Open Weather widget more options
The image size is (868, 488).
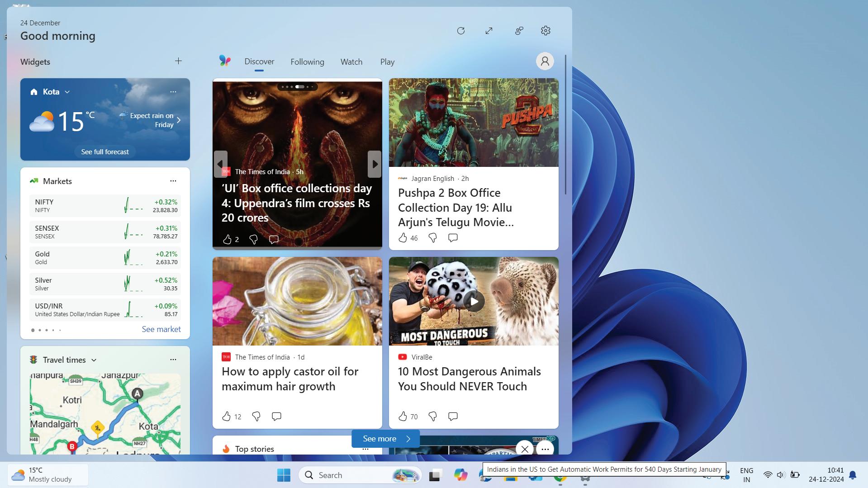coord(173,92)
